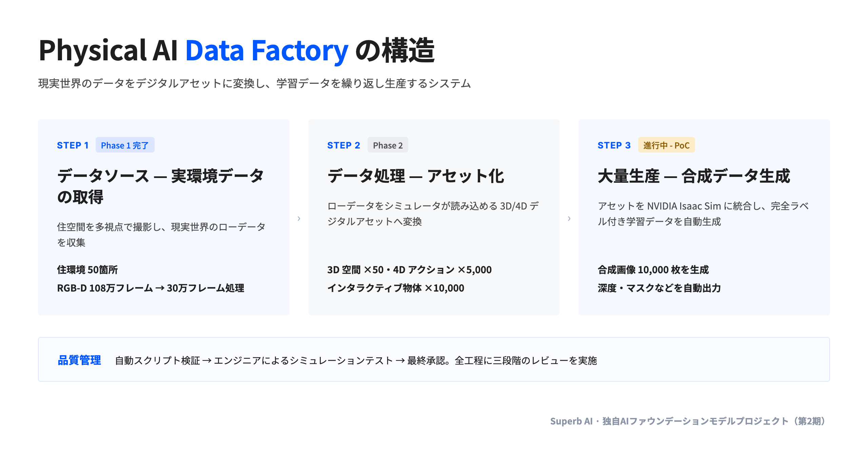Click the chevron arrow between Step 2 and Step 3
Screen dimensions: 868x457
click(569, 218)
